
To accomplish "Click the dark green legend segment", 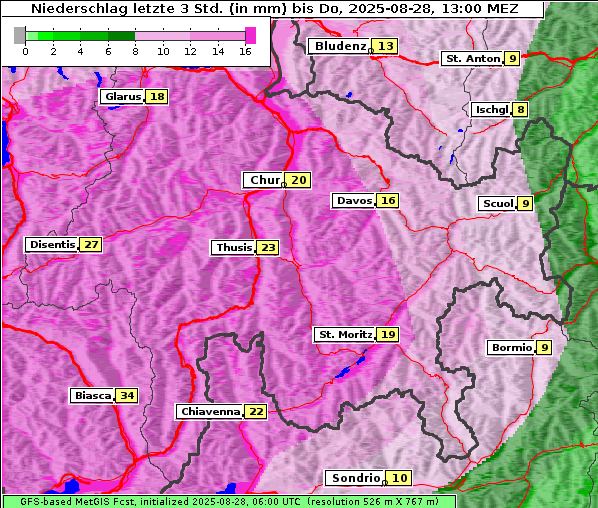I will click(121, 36).
